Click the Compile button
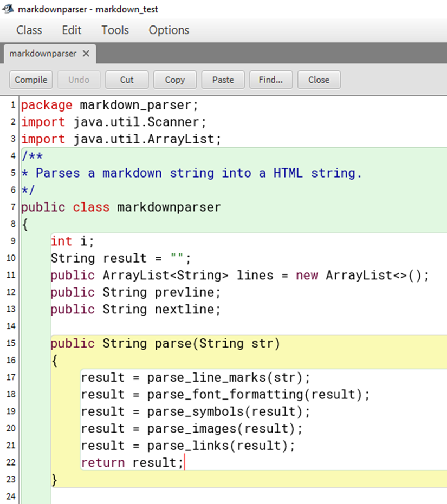447x504 pixels. point(31,80)
